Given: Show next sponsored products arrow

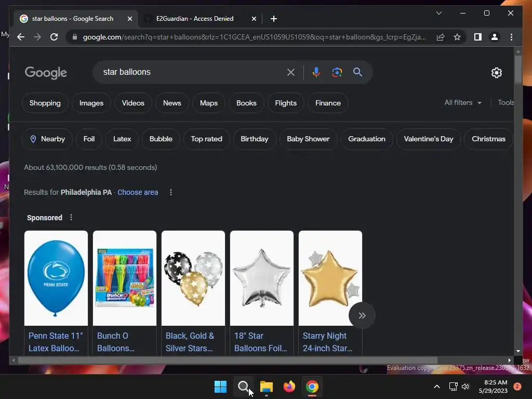Looking at the screenshot, I should (362, 315).
